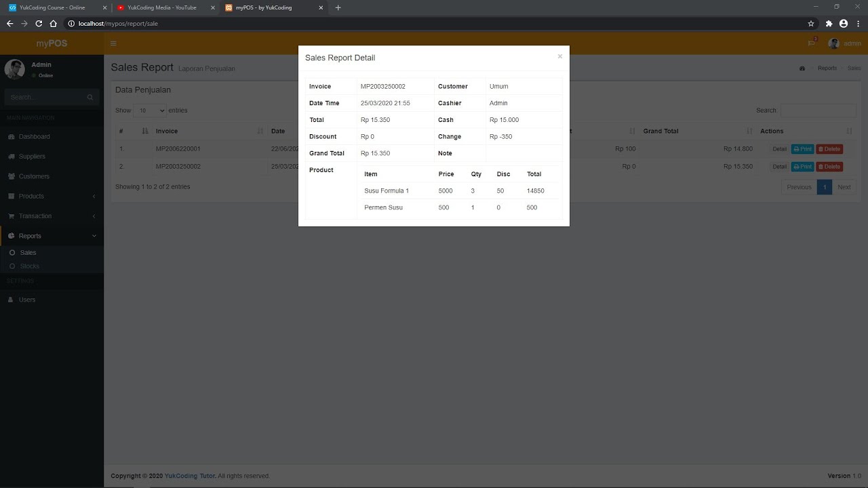Click the Products box icon

[x=11, y=197]
